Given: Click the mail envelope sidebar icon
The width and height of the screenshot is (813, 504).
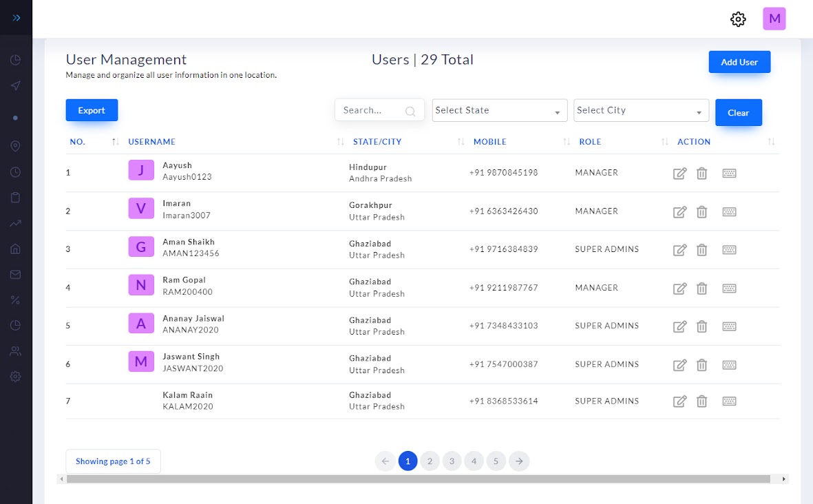Looking at the screenshot, I should pos(16,275).
